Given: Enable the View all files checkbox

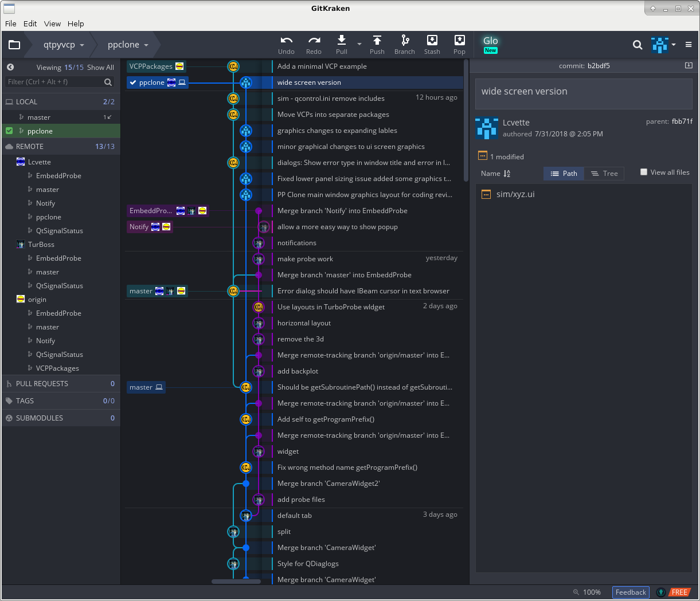Looking at the screenshot, I should coord(644,172).
